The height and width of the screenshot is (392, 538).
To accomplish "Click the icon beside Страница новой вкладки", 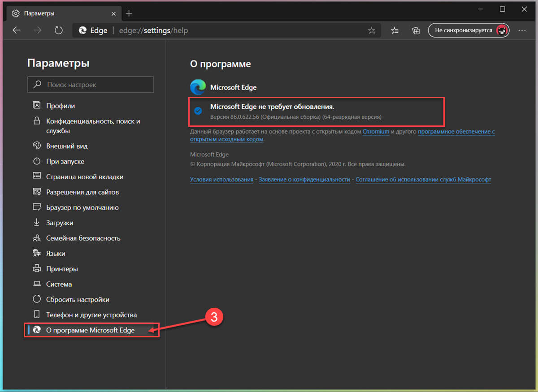I will click(x=37, y=177).
